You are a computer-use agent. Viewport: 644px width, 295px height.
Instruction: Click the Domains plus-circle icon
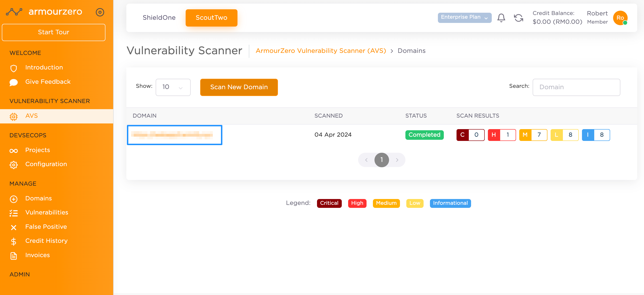13,199
